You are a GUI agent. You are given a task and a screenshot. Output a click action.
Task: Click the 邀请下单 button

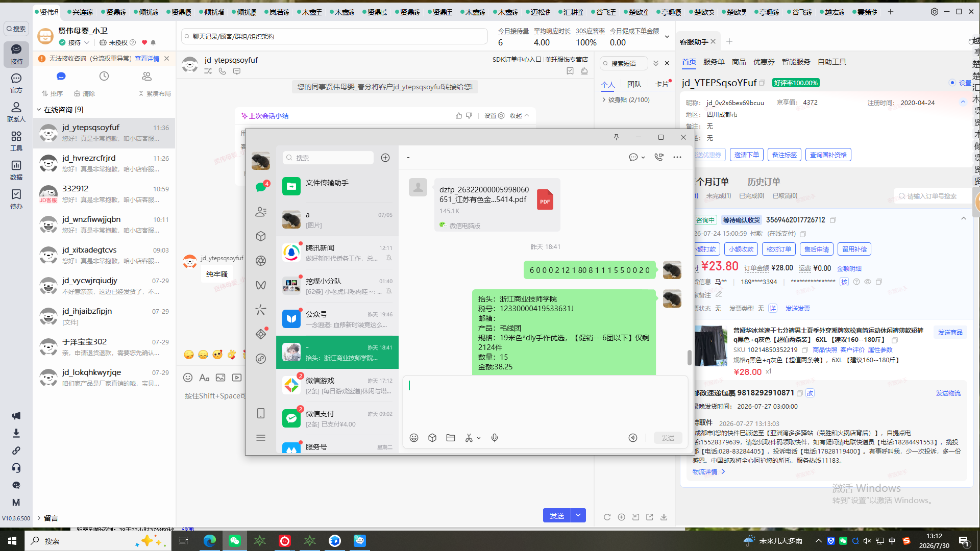747,155
